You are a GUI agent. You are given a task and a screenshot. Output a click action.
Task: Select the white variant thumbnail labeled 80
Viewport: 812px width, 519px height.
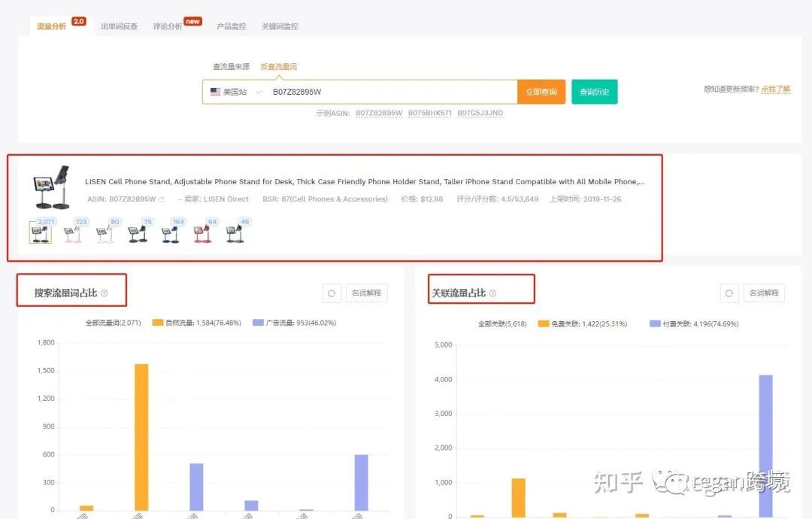(x=106, y=233)
